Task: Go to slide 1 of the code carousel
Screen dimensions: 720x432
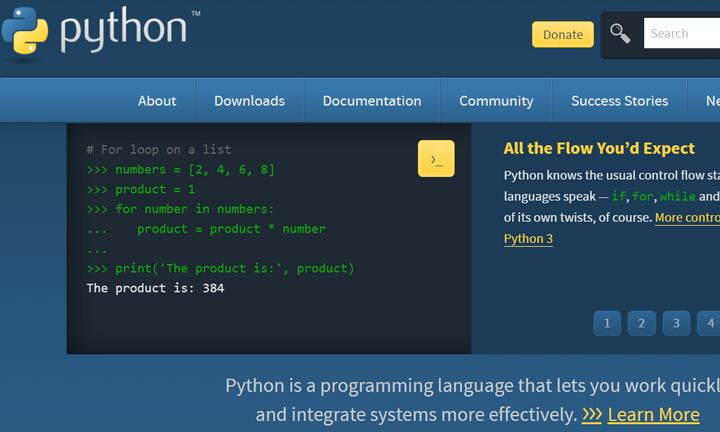Action: (607, 323)
